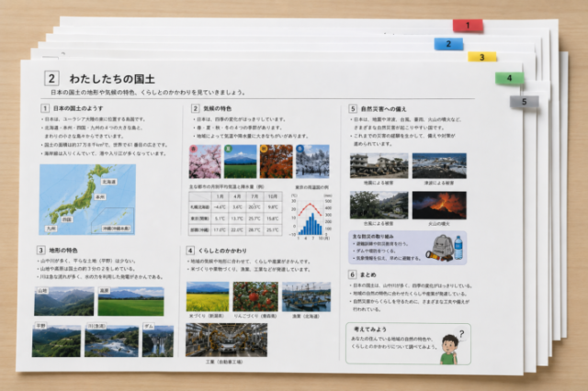Screen dimensions: 588x391
Task: Click the 10月 column header in the temperature table
Action: 273,196
